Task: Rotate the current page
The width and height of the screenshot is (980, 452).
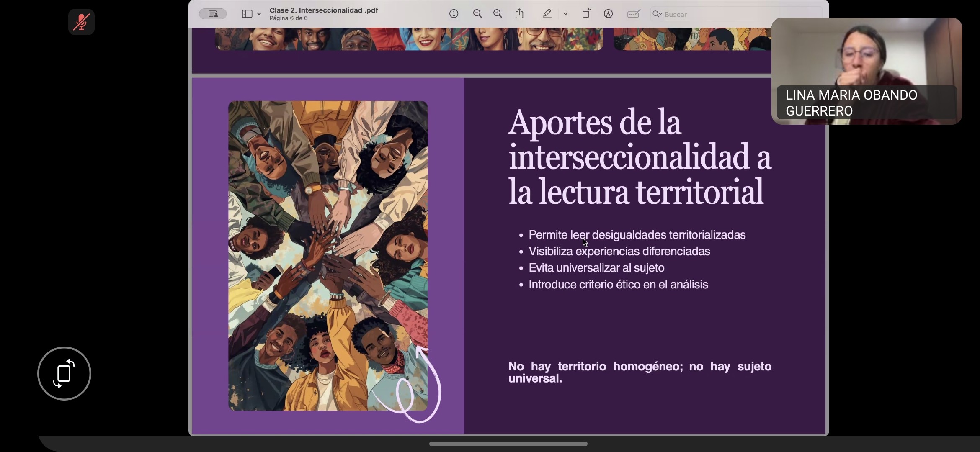Action: tap(586, 13)
